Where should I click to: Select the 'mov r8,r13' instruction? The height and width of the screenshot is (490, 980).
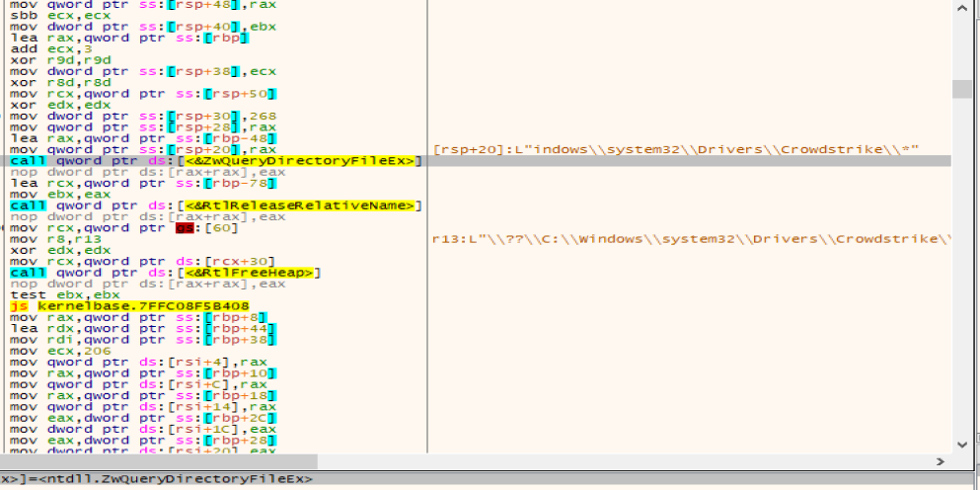[x=55, y=239]
